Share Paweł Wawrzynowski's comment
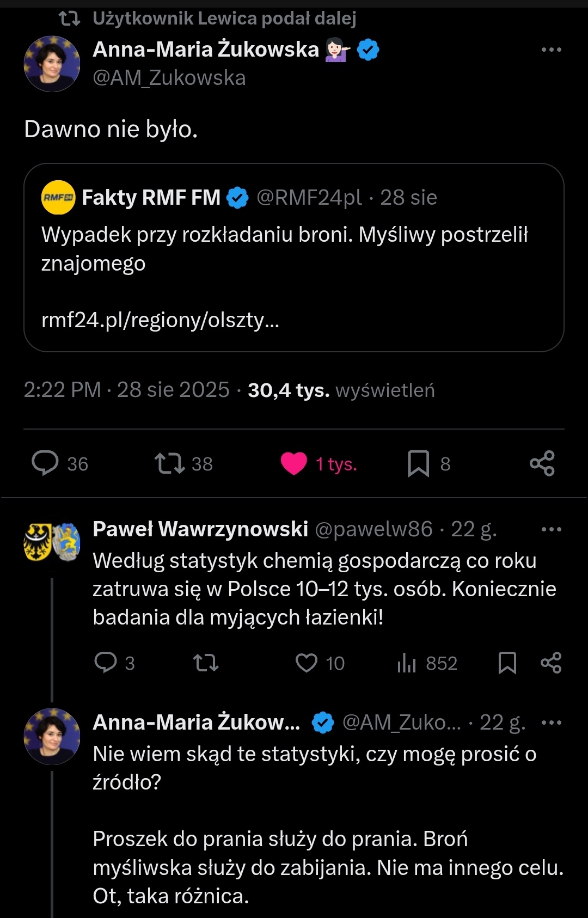Viewport: 588px width, 918px height. click(550, 663)
